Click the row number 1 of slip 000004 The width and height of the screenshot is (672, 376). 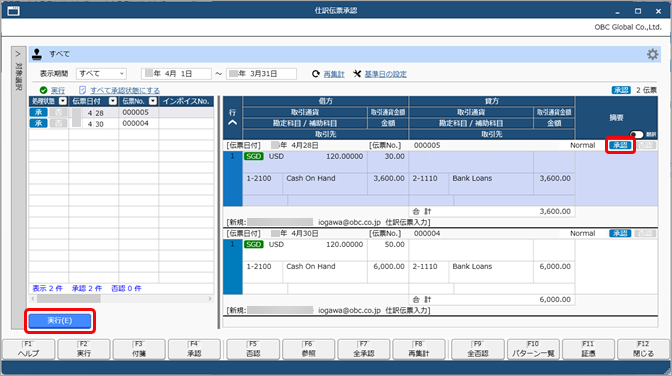(233, 244)
